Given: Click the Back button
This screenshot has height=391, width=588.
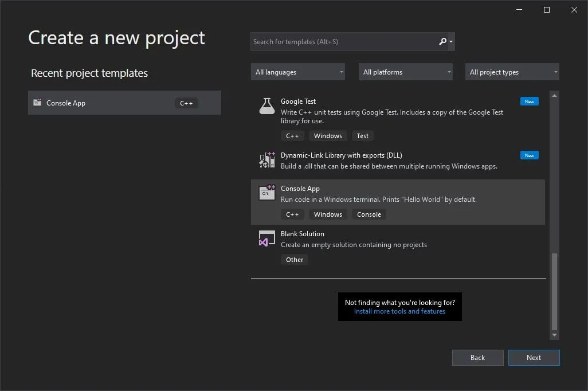Looking at the screenshot, I should 477,357.
